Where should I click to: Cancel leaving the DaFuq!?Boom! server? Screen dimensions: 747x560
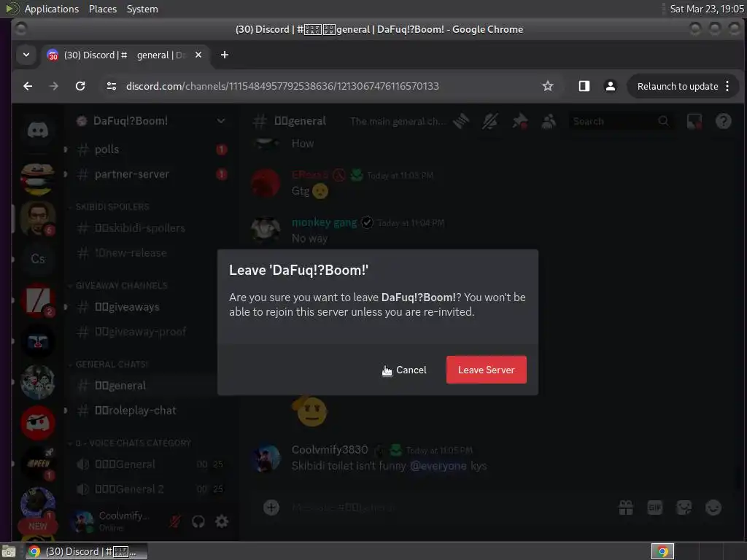point(411,370)
